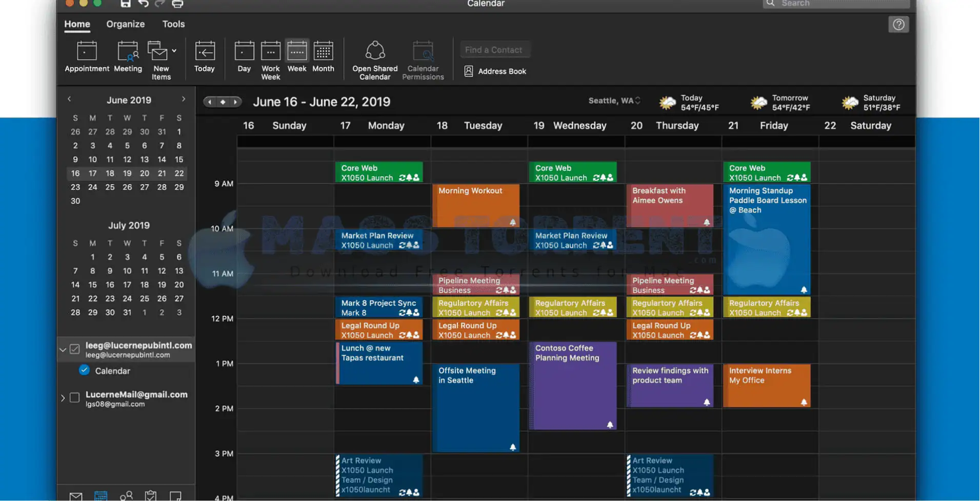Open the Home tab
980x501 pixels.
(77, 24)
